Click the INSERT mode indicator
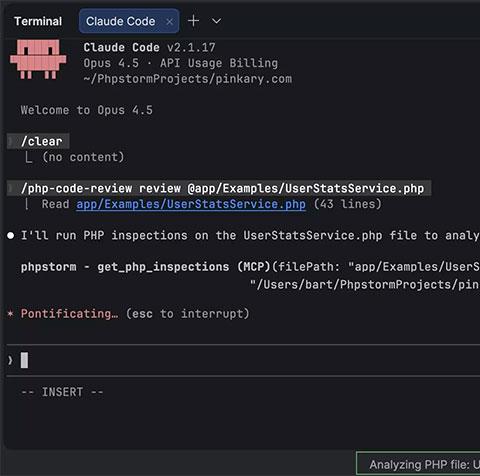480x476 pixels. (62, 392)
